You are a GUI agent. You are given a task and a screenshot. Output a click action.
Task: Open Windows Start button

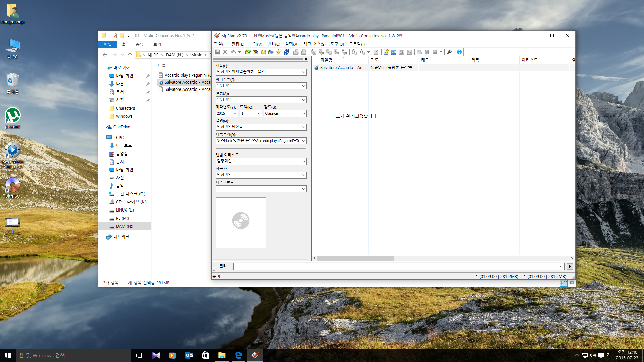[8, 355]
